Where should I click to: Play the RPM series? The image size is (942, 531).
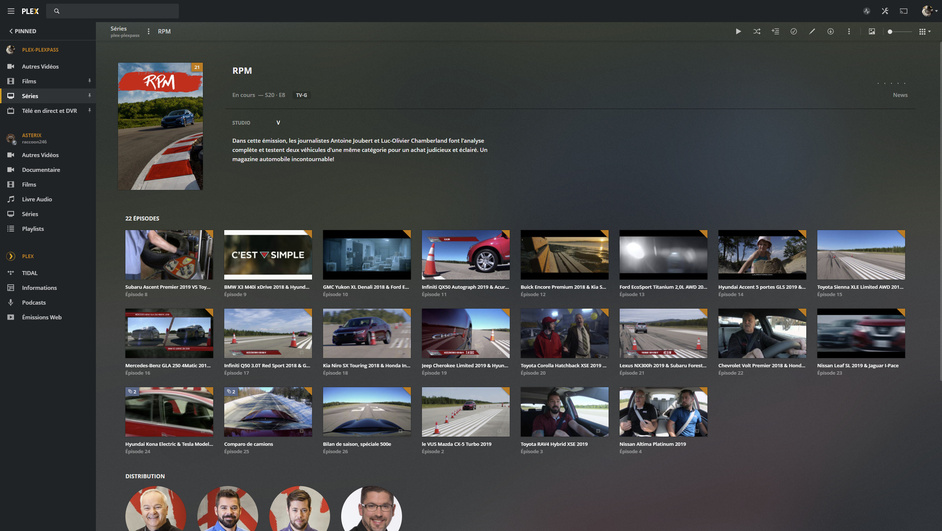pos(738,31)
